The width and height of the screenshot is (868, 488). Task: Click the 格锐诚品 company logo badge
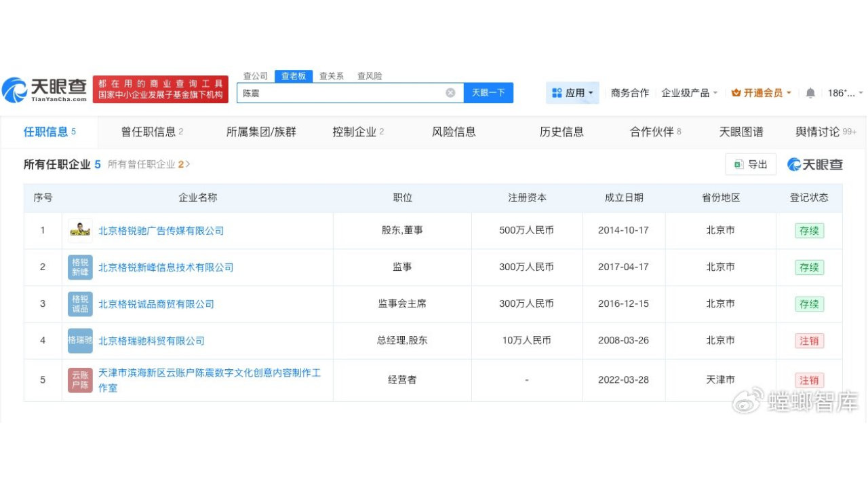[80, 304]
